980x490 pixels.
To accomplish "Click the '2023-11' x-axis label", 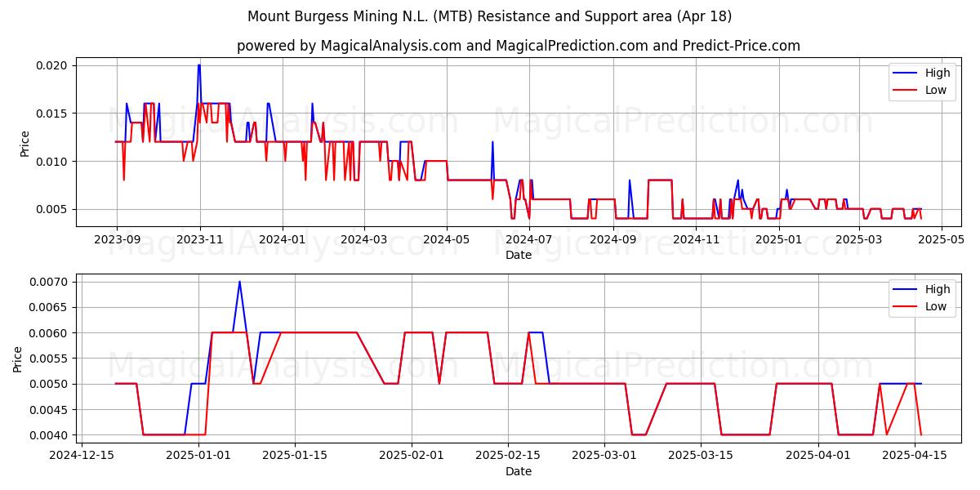I will point(200,240).
